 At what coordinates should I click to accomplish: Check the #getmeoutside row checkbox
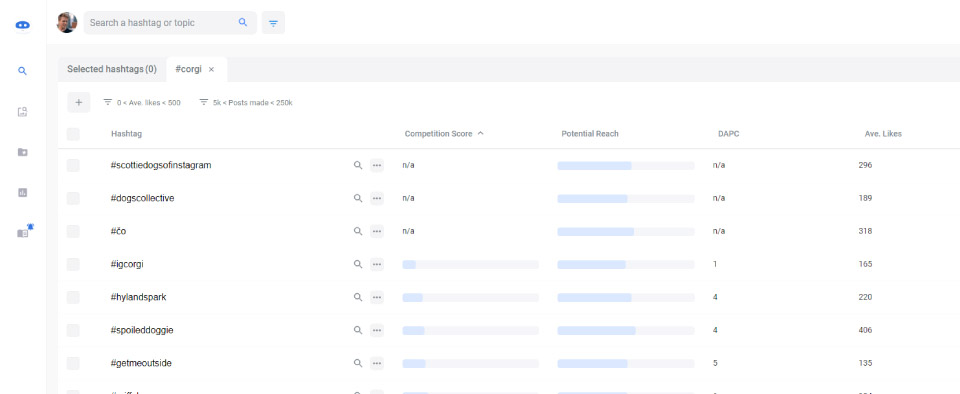tap(73, 363)
